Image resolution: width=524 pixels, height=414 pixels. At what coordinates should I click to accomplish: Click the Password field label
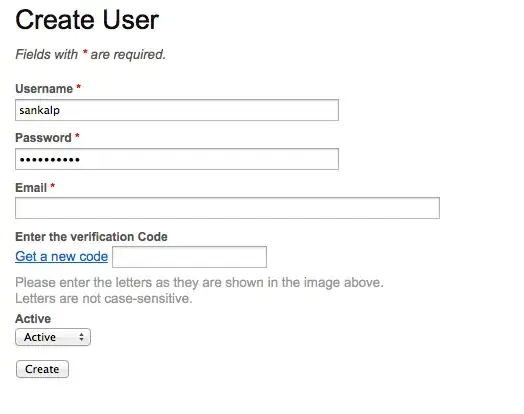tap(43, 138)
